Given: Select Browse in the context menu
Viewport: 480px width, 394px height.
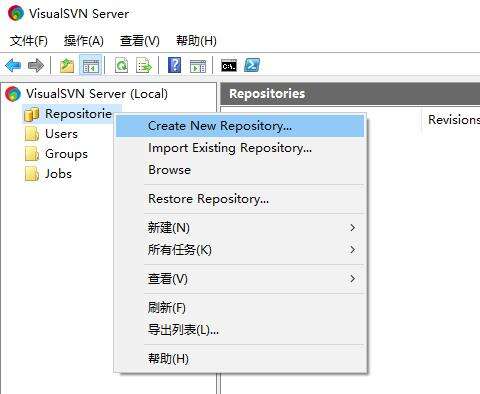Looking at the screenshot, I should [240, 170].
